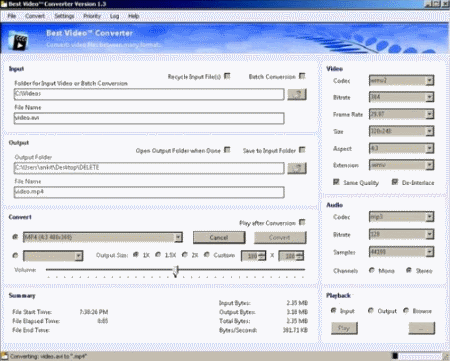The width and height of the screenshot is (450, 361).
Task: Choose Mono audio channels
Action: click(372, 270)
